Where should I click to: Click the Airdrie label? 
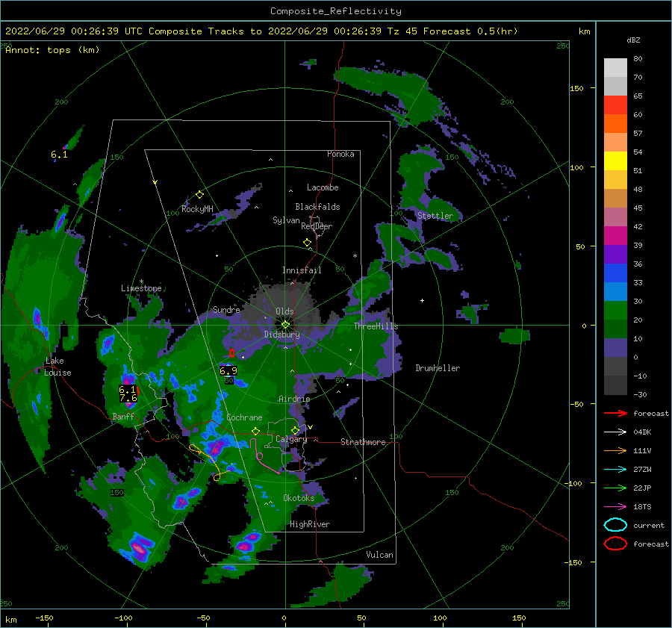[294, 399]
